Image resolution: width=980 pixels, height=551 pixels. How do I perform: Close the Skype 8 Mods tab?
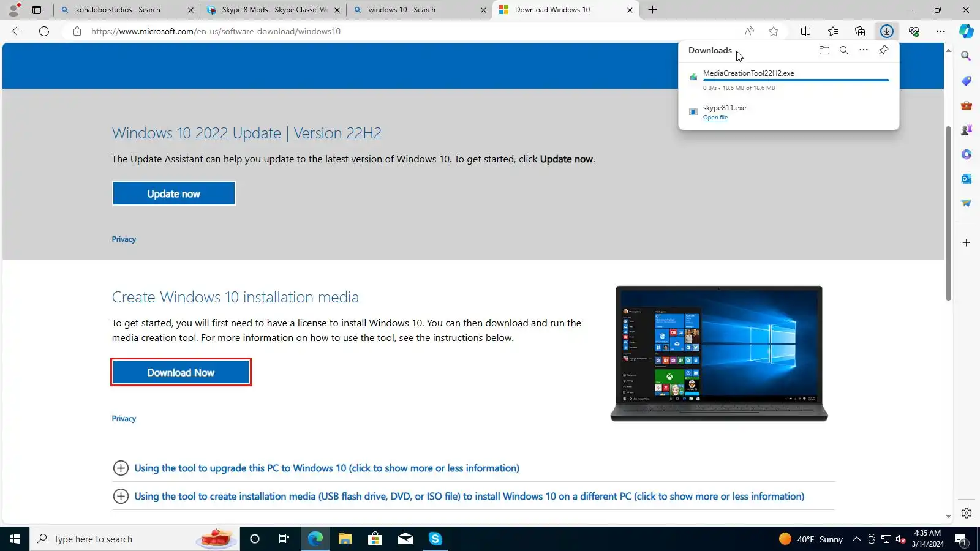click(x=337, y=10)
